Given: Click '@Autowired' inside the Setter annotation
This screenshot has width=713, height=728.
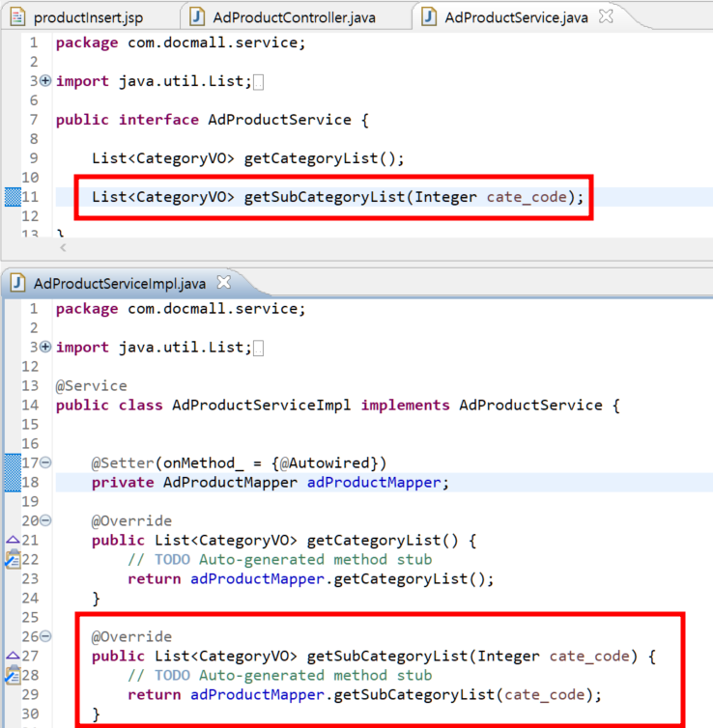Looking at the screenshot, I should pyautogui.click(x=326, y=462).
